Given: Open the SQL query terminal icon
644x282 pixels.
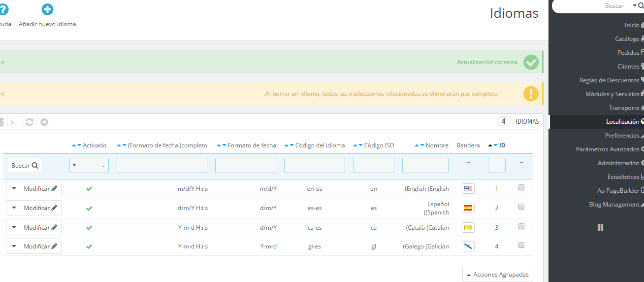Looking at the screenshot, I should (15, 122).
